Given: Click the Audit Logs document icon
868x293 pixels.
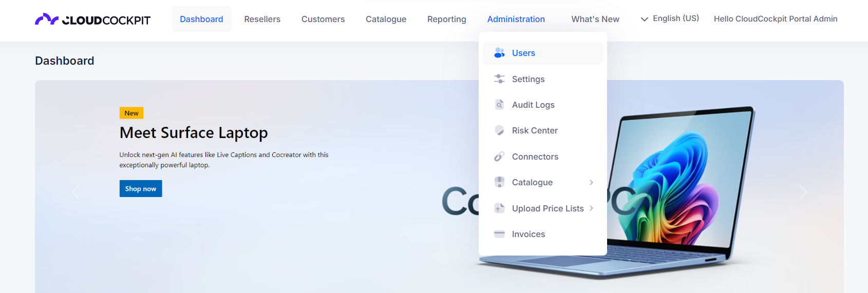Looking at the screenshot, I should [499, 105].
